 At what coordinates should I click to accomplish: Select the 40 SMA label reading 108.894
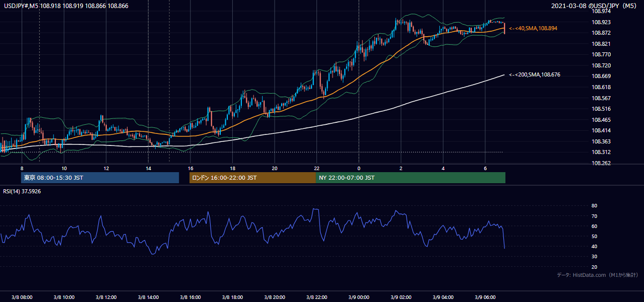[533, 28]
